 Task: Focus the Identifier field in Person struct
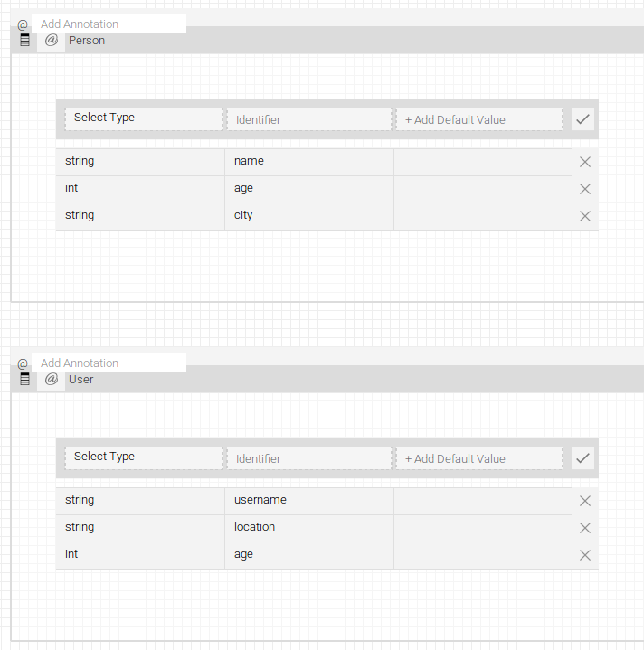309,119
